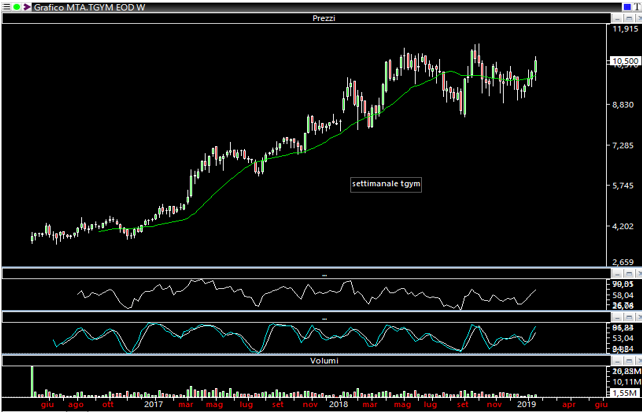Click the green circle status icon
The width and height of the screenshot is (642, 412).
pyautogui.click(x=17, y=7)
